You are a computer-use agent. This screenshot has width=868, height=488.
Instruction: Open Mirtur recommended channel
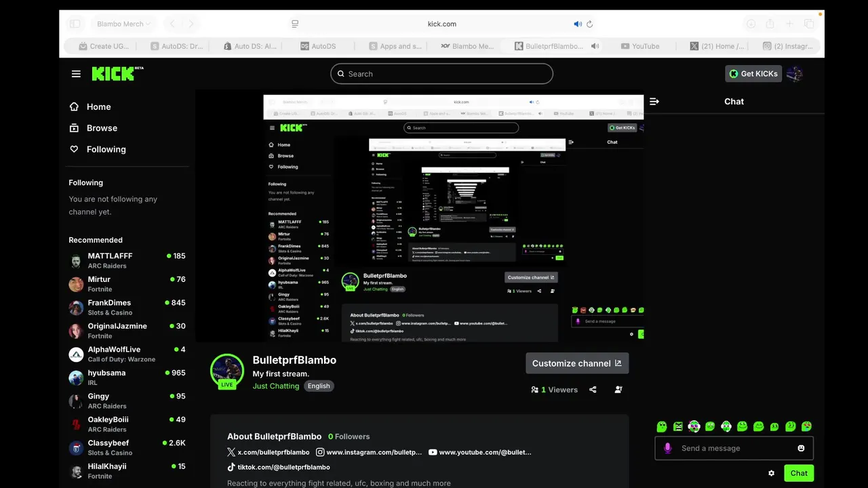tap(127, 284)
